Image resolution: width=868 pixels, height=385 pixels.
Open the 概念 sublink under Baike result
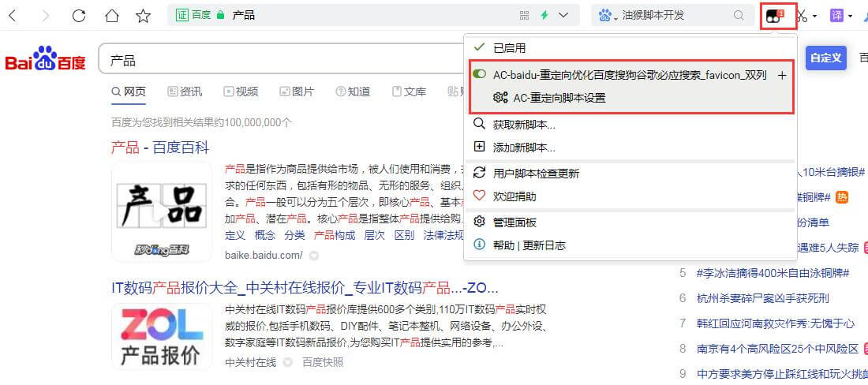click(x=264, y=235)
